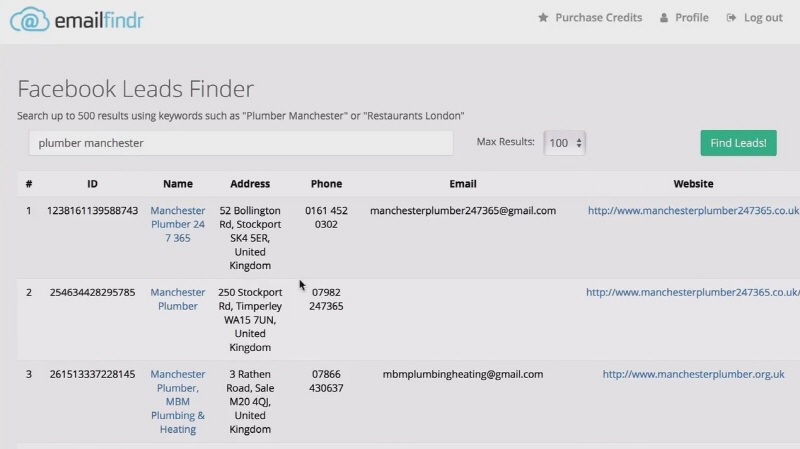Screen dimensions: 800x449
Task: Click the exit arrow icon beside Log out
Action: click(731, 17)
